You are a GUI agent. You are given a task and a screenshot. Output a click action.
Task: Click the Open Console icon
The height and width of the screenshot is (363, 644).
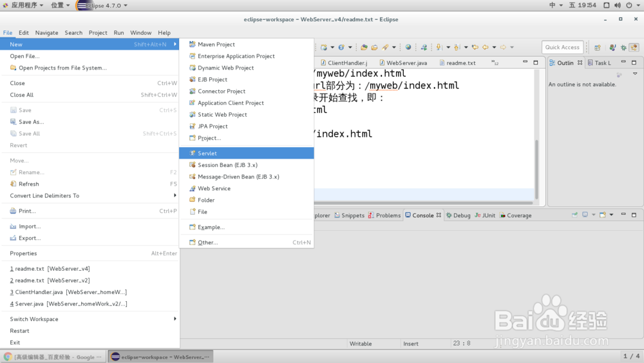[603, 215]
